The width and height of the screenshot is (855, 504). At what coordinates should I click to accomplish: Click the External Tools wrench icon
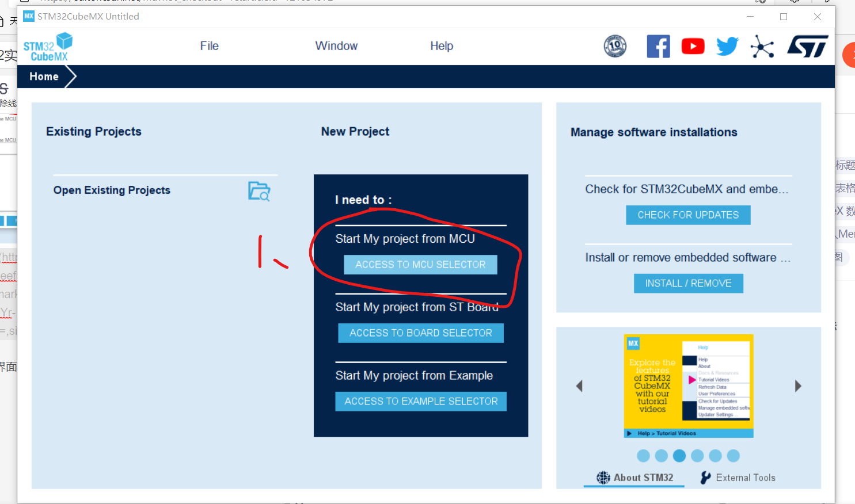point(705,478)
